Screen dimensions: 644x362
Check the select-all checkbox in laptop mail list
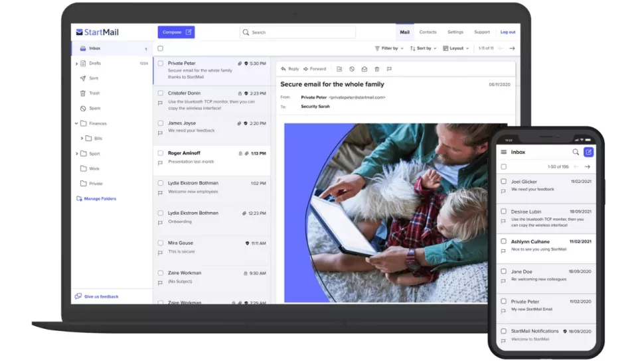(160, 48)
